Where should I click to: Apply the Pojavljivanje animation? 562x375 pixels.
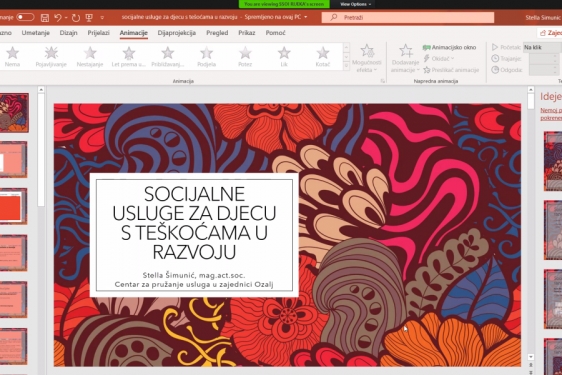(x=51, y=57)
